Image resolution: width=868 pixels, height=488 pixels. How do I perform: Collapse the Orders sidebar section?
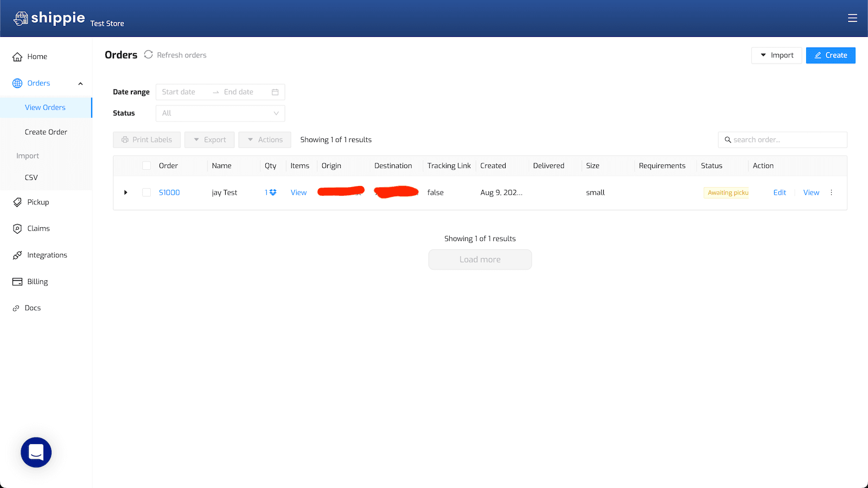(80, 83)
